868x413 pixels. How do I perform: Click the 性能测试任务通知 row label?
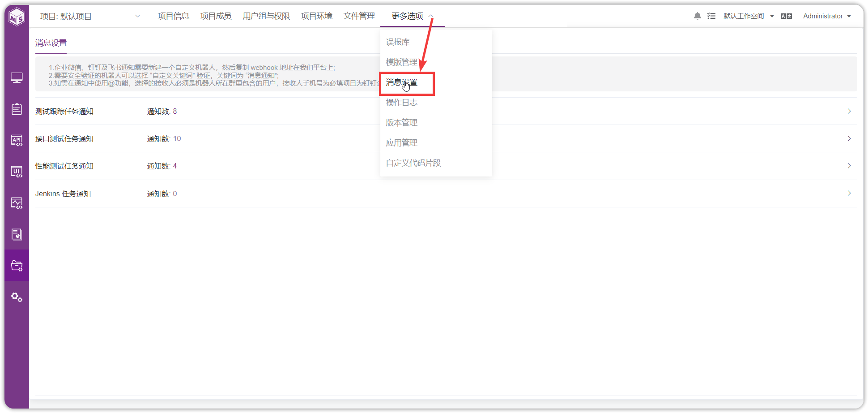pos(64,166)
